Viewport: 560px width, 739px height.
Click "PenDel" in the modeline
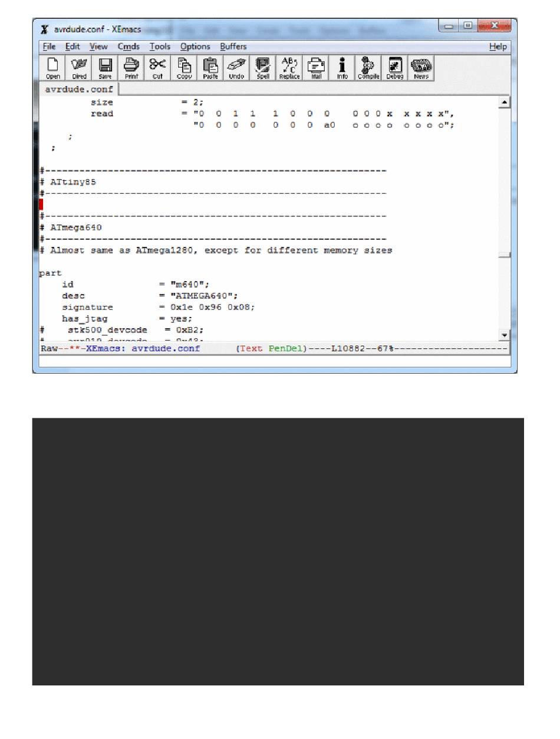coord(286,348)
